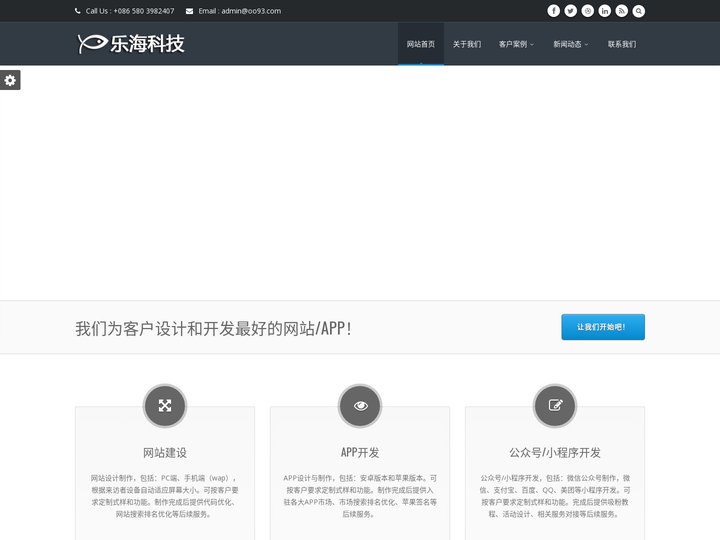Go to the 关于我们 menu item

[x=467, y=44]
